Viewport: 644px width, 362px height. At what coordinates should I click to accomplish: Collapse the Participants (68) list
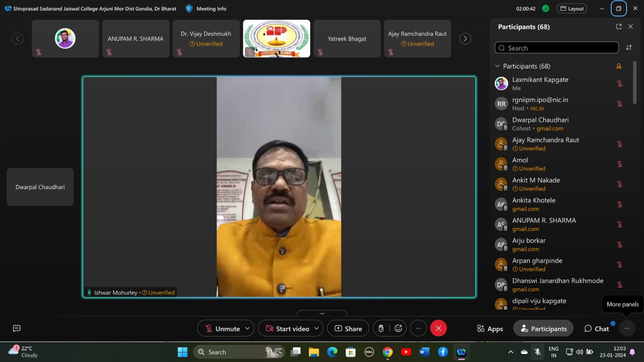497,66
